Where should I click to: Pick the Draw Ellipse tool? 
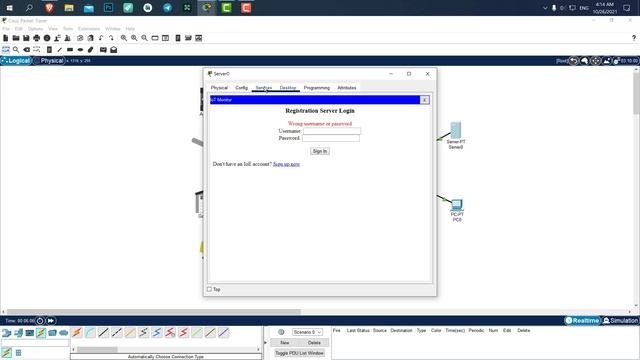coord(80,50)
